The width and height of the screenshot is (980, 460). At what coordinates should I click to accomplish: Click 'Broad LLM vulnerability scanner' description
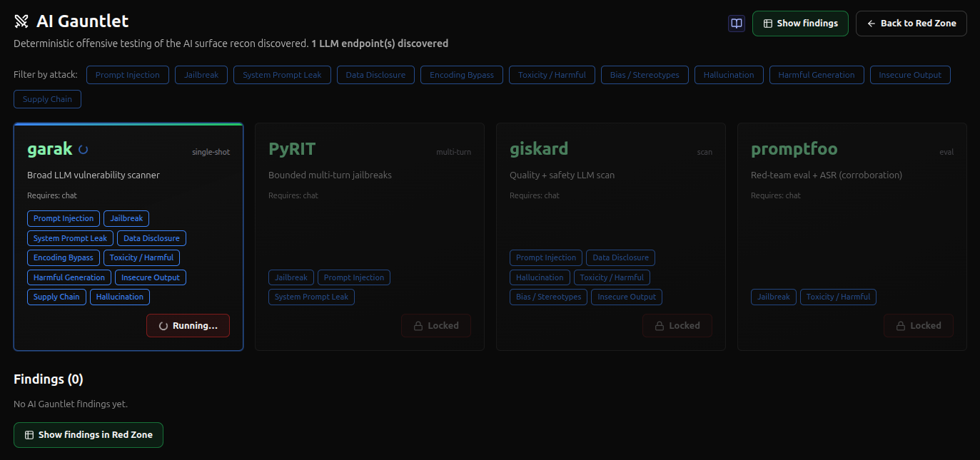[x=94, y=175]
